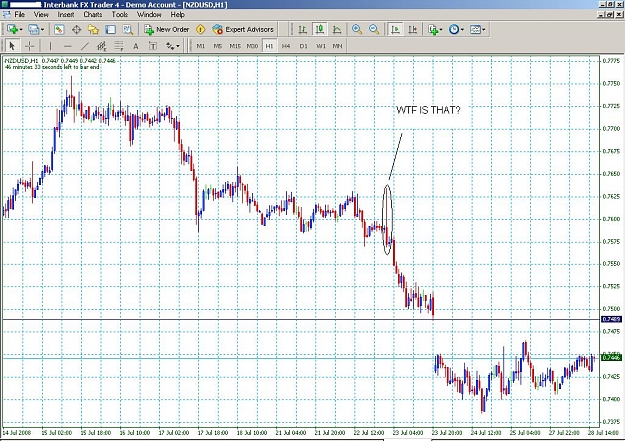
Task: Select the text label tool marked T
Action: point(153,46)
